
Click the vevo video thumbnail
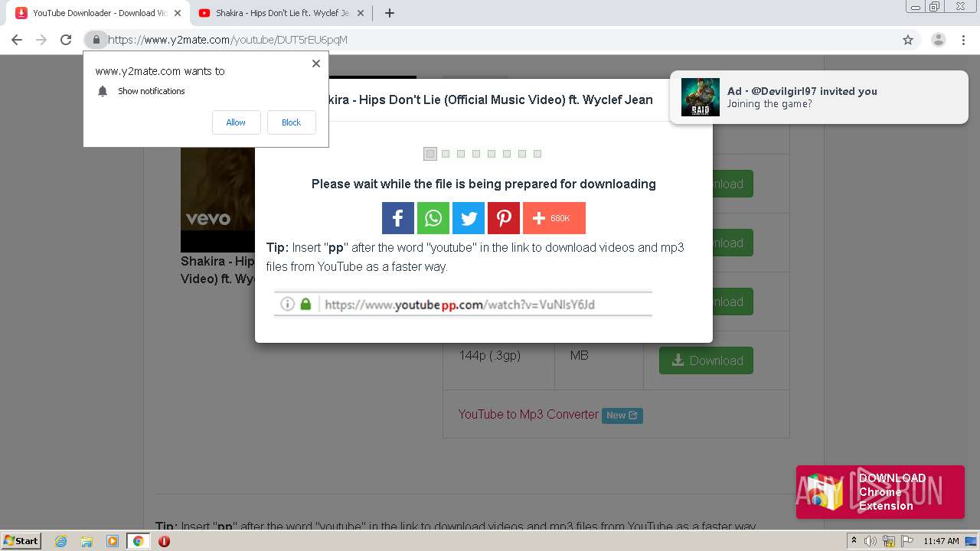click(217, 198)
